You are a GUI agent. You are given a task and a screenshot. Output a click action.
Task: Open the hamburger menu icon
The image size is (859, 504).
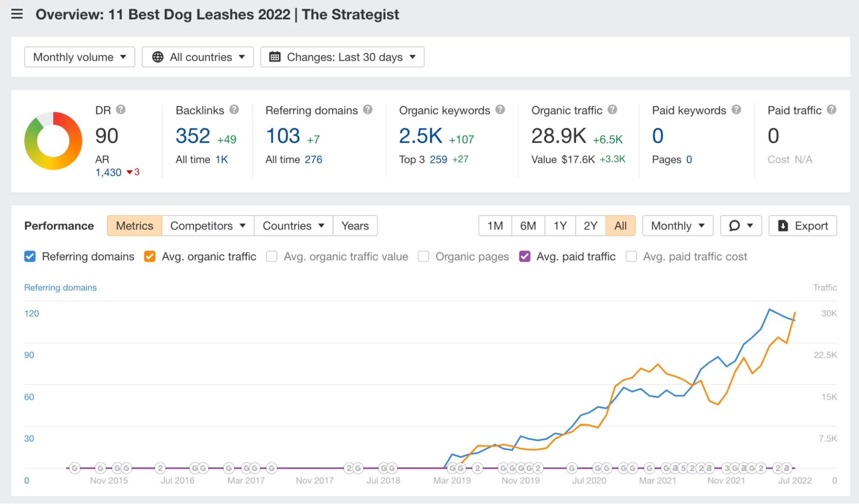[17, 14]
